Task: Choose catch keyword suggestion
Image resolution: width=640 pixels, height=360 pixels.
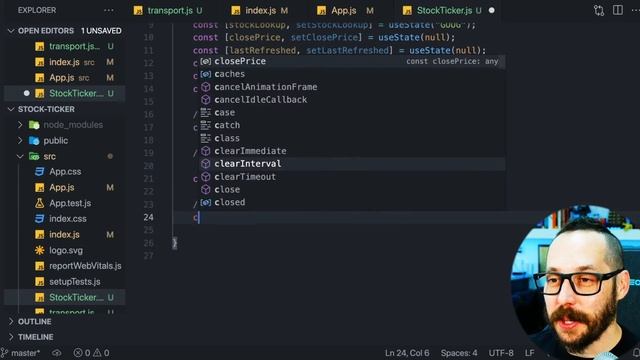Action: pos(352,125)
